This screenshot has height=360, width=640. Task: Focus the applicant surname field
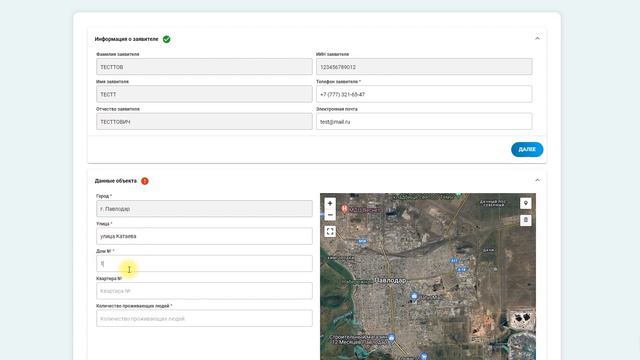(204, 67)
